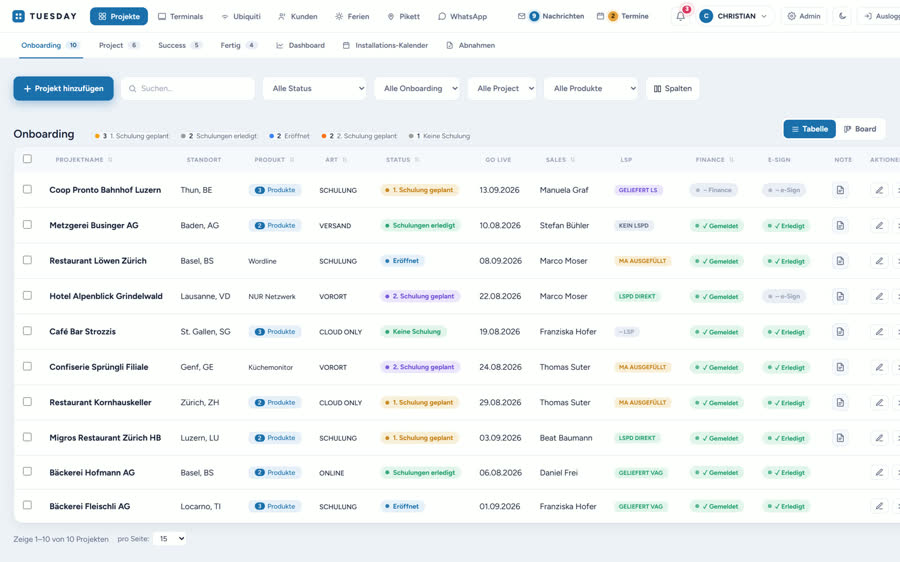Open note icon for Café Bar Strozzis
The image size is (900, 562).
[x=840, y=332]
